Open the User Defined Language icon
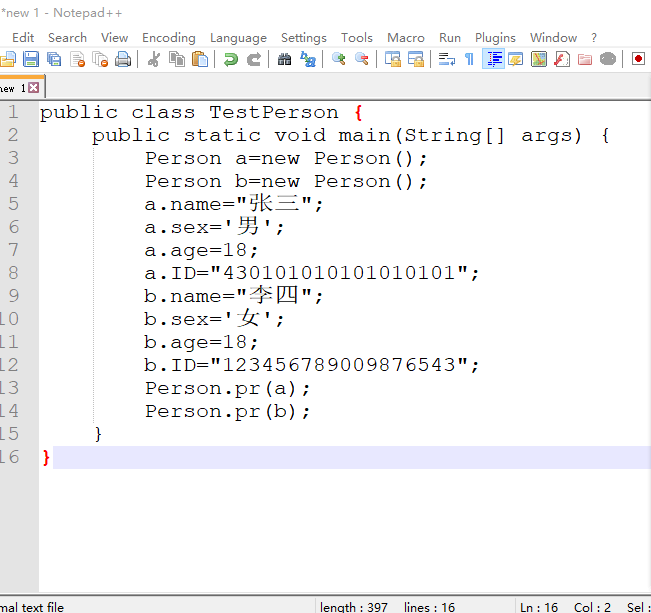651x613 pixels. tap(515, 59)
